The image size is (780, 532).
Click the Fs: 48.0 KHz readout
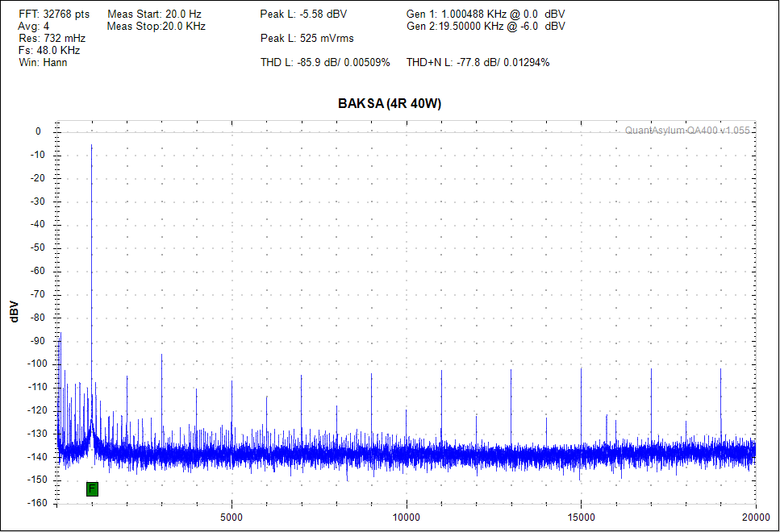49,50
